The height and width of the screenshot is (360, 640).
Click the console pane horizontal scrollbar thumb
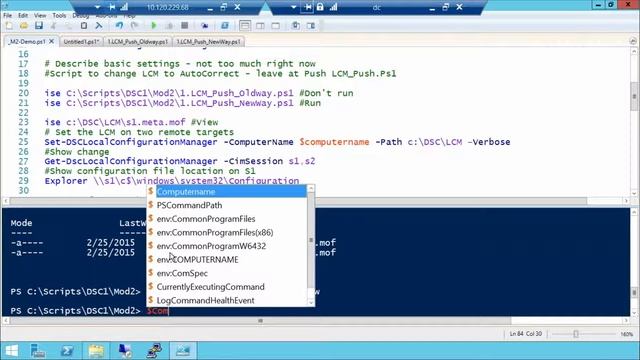(x=260, y=321)
